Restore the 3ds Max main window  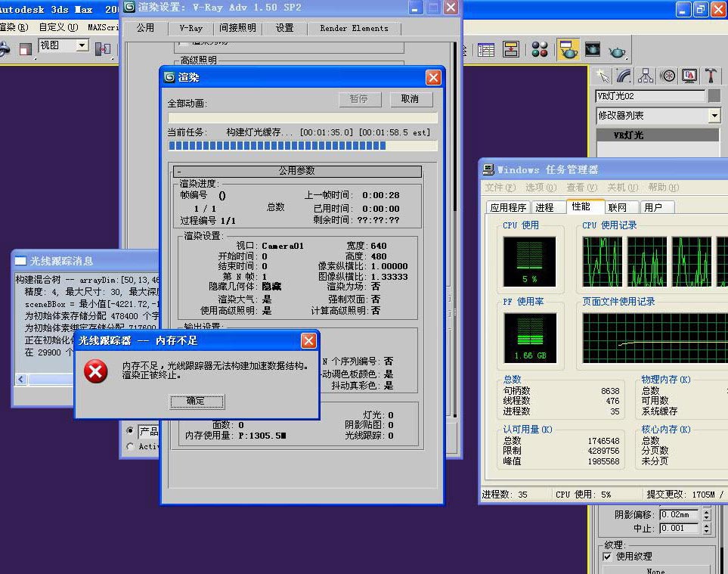(x=700, y=9)
